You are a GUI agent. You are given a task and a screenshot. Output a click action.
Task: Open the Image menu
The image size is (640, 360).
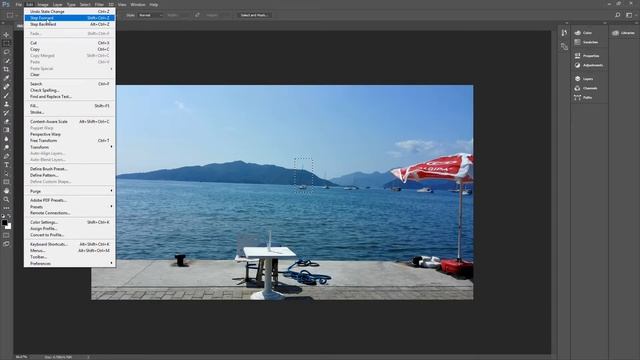click(43, 4)
